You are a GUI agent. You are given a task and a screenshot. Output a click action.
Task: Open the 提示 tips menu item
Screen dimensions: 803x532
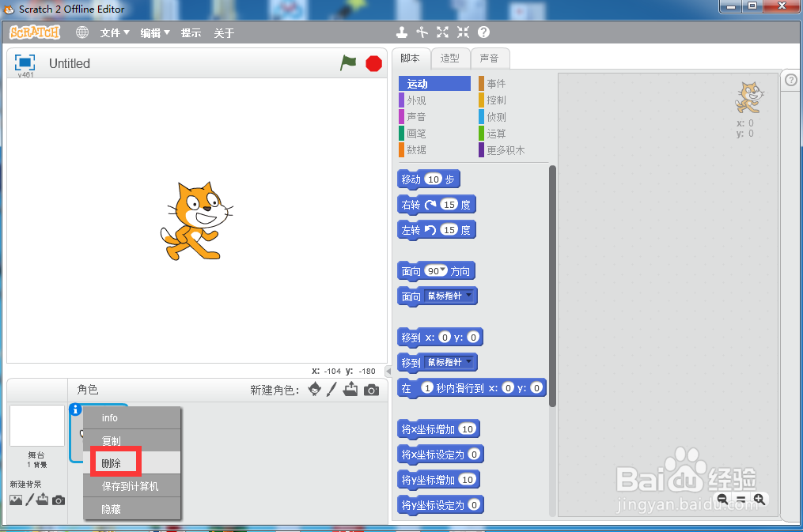(191, 32)
